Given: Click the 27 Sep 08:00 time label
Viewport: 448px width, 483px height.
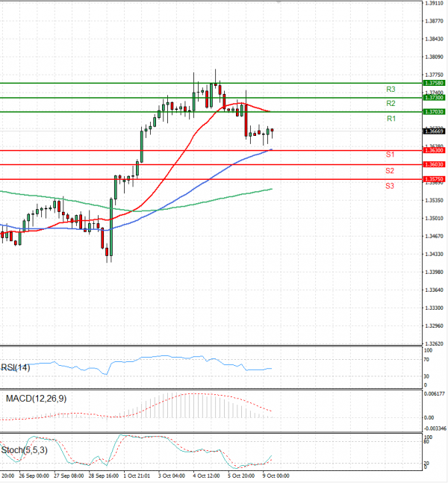Looking at the screenshot, I should (69, 476).
